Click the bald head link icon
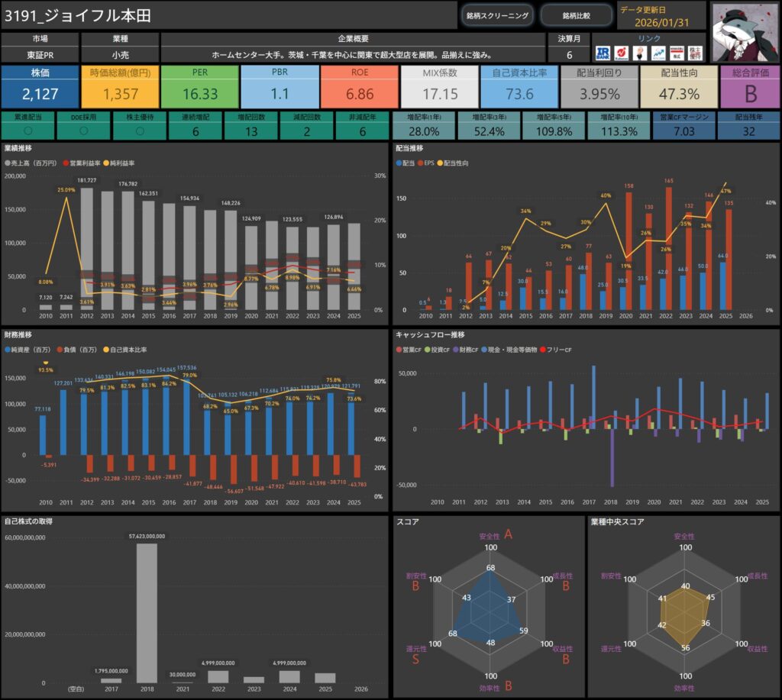 (x=640, y=53)
